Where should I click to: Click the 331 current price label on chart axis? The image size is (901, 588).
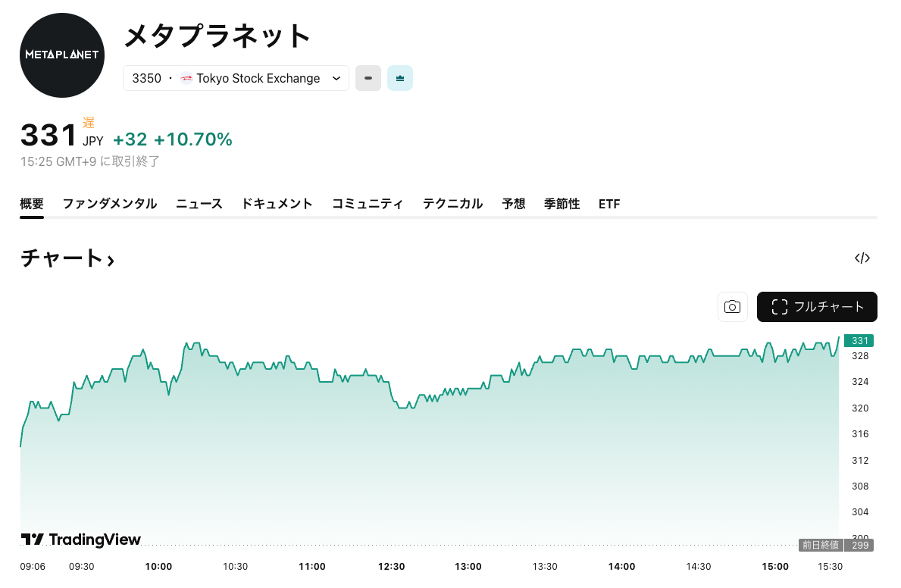(x=859, y=341)
